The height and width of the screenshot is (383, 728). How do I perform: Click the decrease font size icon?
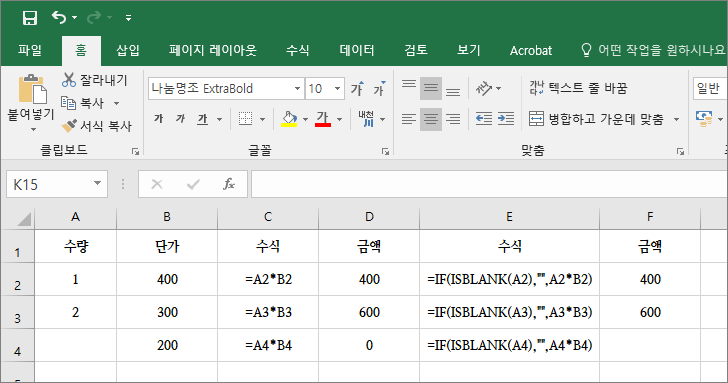(x=380, y=88)
